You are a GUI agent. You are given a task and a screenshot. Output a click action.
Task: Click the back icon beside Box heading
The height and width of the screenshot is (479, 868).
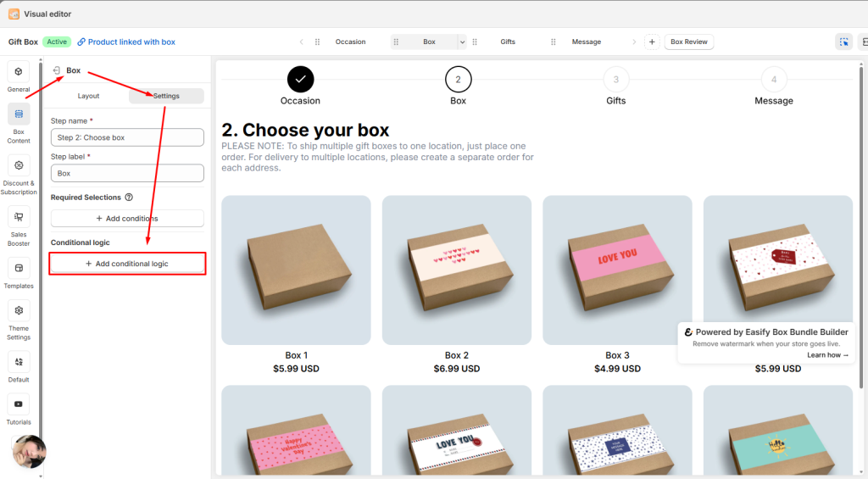coord(56,70)
